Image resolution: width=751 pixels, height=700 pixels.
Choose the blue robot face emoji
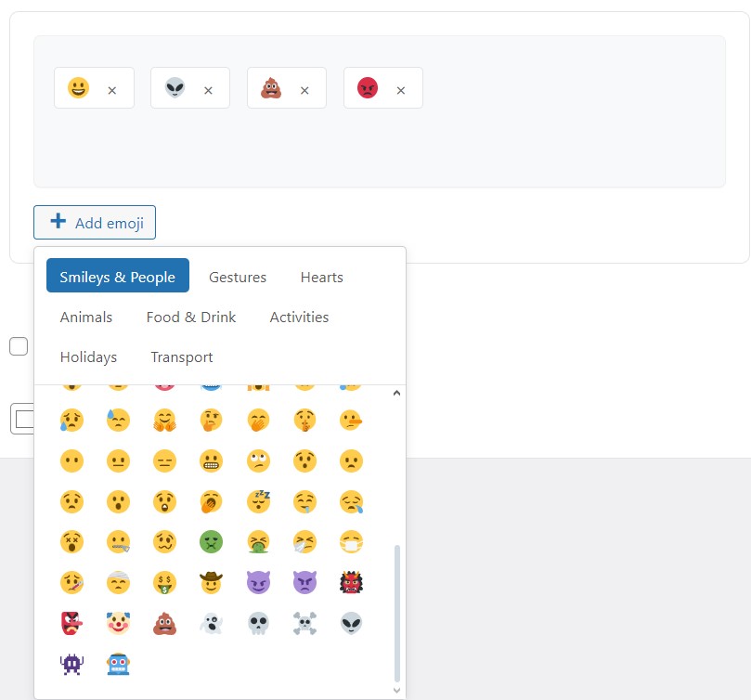[118, 664]
